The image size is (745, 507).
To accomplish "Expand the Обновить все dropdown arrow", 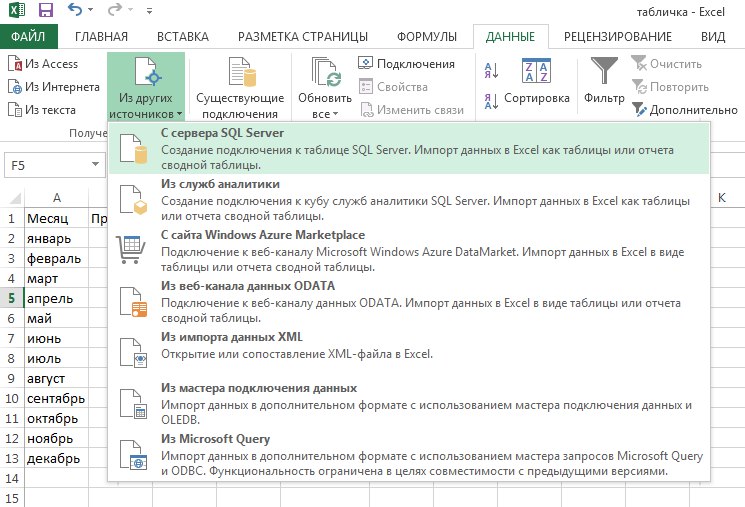I will pos(335,114).
